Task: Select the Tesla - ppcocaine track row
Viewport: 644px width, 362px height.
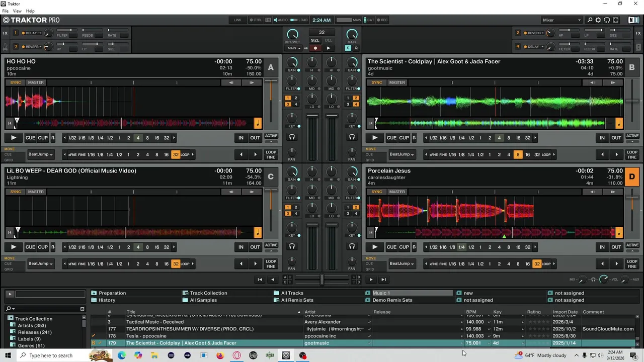Action: click(362, 336)
